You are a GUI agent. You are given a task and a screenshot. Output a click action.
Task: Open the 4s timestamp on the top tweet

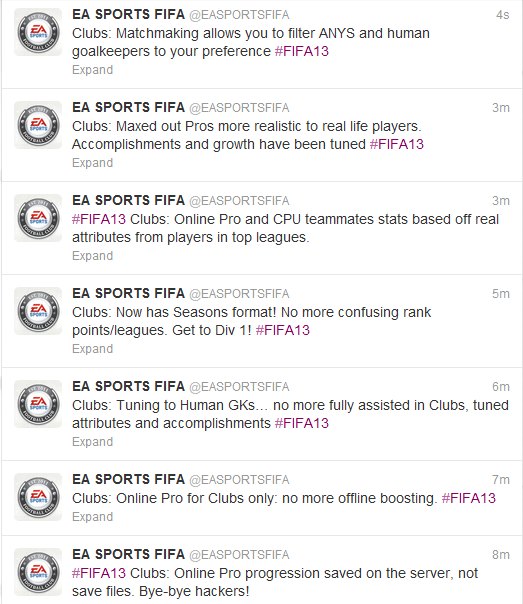coord(503,15)
